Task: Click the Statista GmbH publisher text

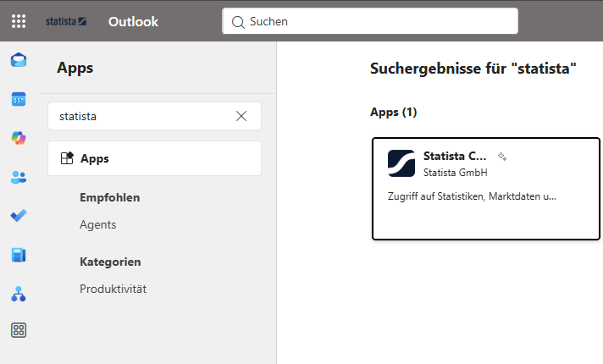Action: (456, 173)
